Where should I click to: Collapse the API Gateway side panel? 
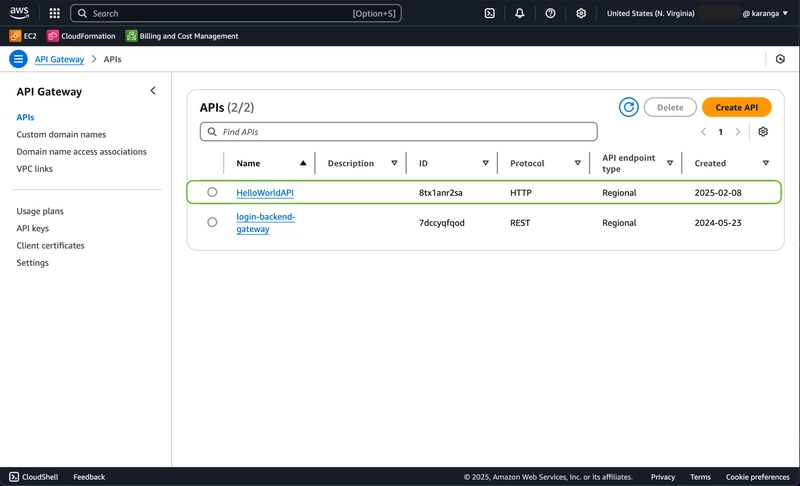pos(153,91)
